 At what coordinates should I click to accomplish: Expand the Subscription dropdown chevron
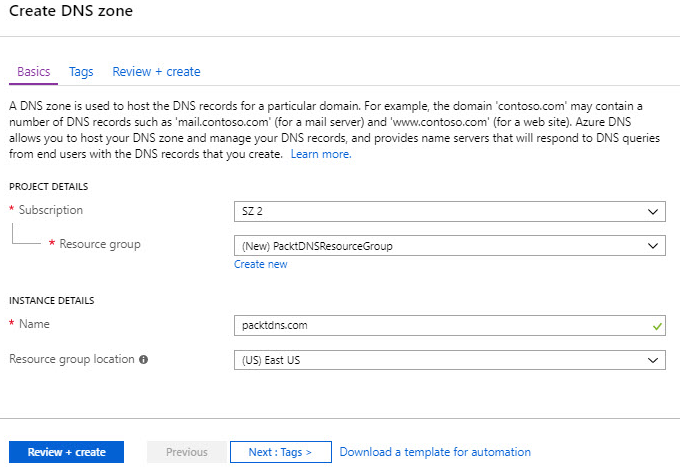coord(653,212)
